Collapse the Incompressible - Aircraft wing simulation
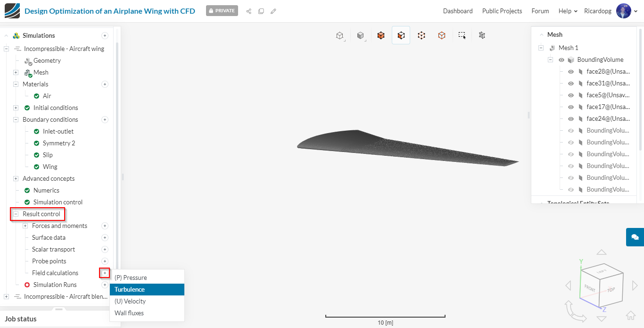The width and height of the screenshot is (644, 328). click(6, 49)
